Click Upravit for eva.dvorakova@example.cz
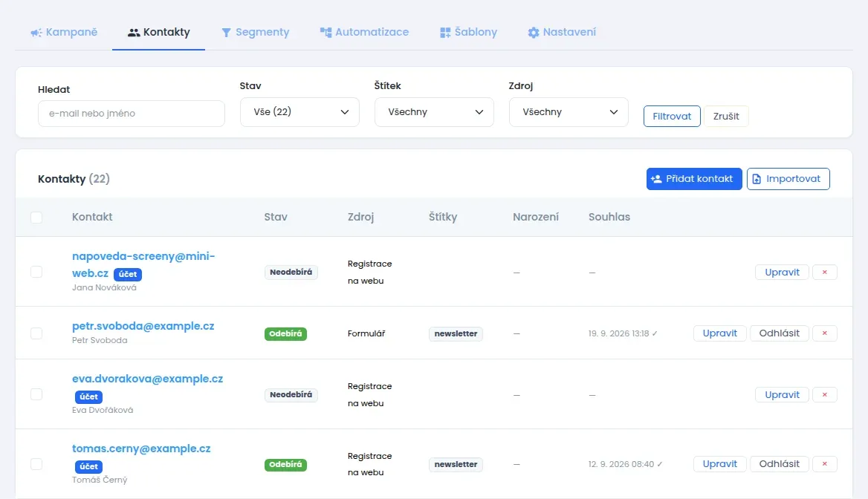This screenshot has height=499, width=868. pyautogui.click(x=782, y=394)
